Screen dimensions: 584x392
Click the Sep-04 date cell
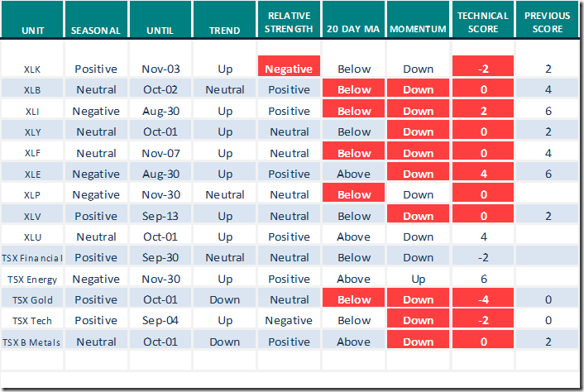[160, 320]
